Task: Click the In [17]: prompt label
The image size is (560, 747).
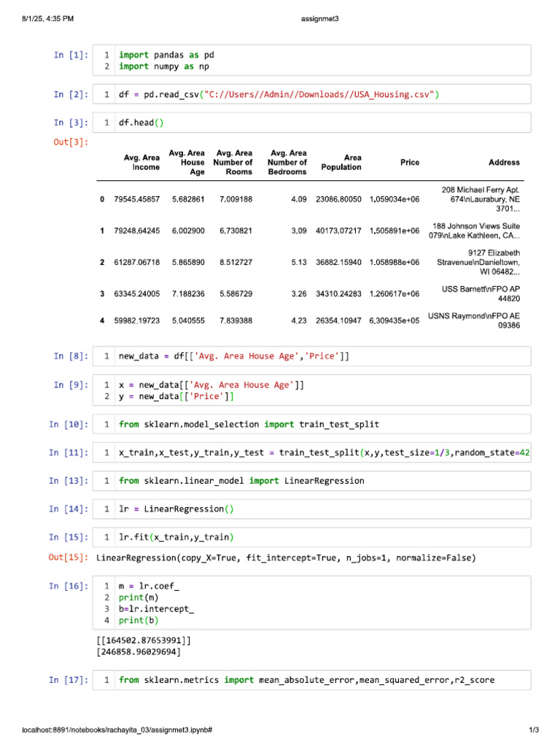Action: [x=69, y=680]
